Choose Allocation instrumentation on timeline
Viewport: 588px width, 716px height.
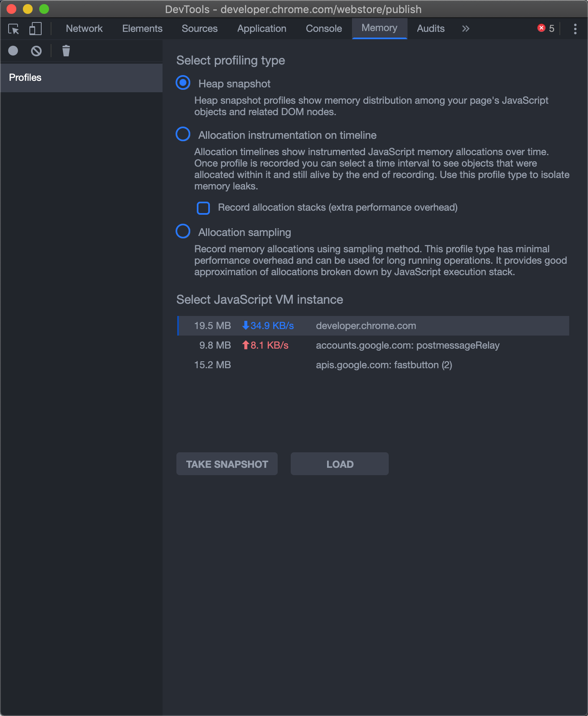pyautogui.click(x=183, y=134)
